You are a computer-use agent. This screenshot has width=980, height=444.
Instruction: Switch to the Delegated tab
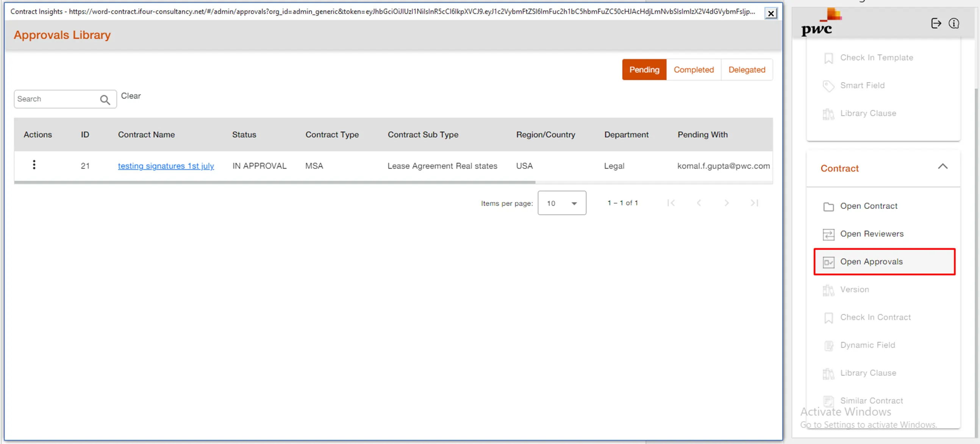click(x=746, y=70)
